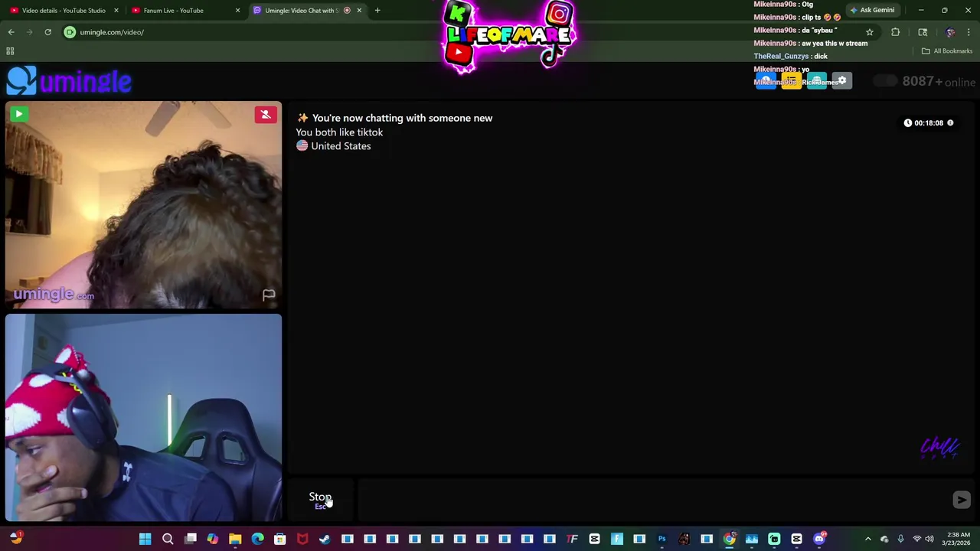Click the camera site-permissions icon in address bar
980x551 pixels.
(70, 32)
